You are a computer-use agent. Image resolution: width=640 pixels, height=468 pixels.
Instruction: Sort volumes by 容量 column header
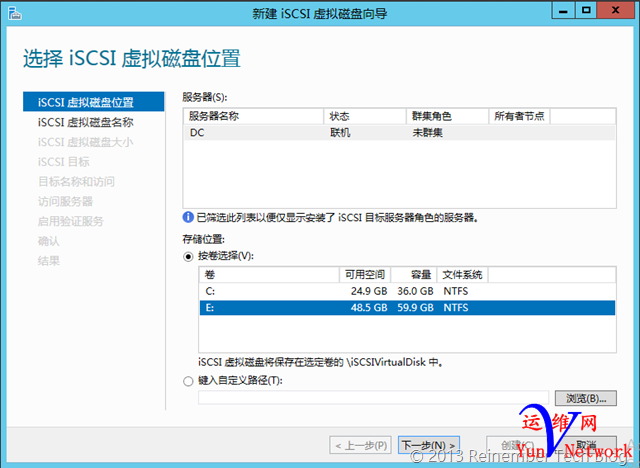click(x=414, y=275)
